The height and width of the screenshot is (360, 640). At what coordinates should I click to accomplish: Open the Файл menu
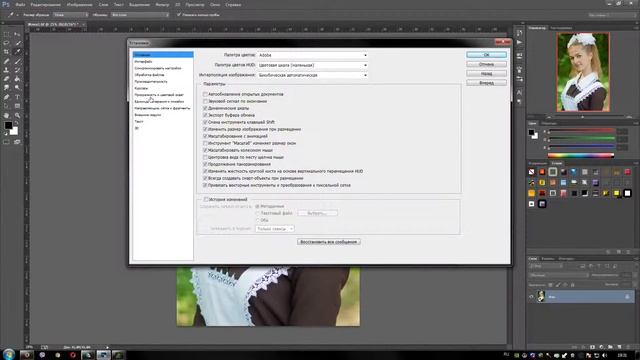pos(20,5)
